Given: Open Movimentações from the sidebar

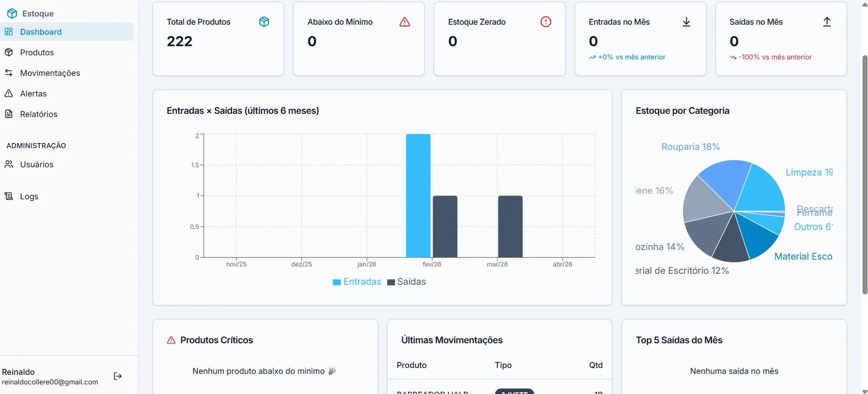Looking at the screenshot, I should [x=67, y=73].
